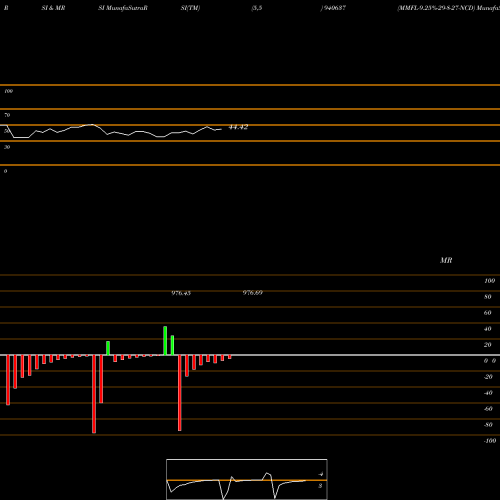The width and height of the screenshot is (500, 500).
Task: Click the MR axis label -80
Action: coord(488,425)
